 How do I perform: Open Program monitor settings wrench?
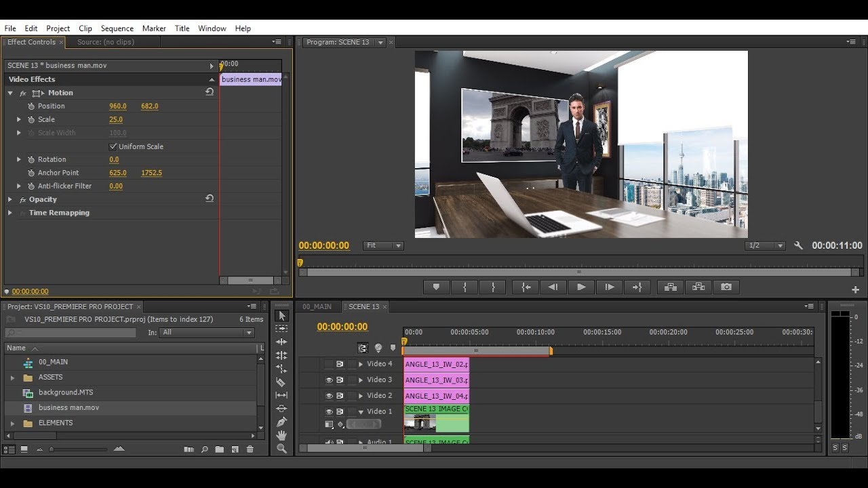pyautogui.click(x=798, y=245)
